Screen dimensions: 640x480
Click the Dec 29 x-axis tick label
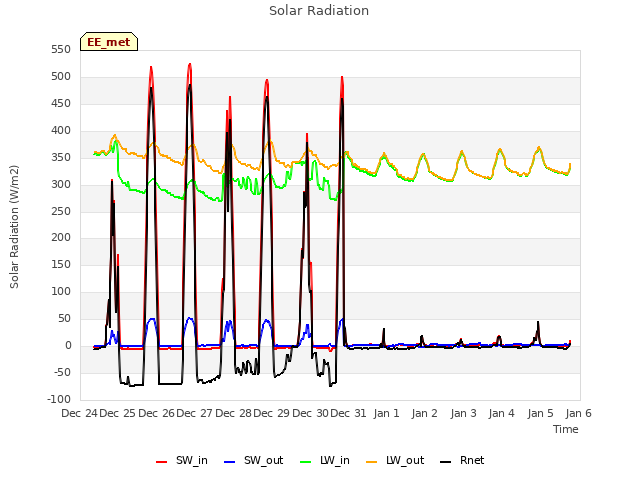point(271,413)
